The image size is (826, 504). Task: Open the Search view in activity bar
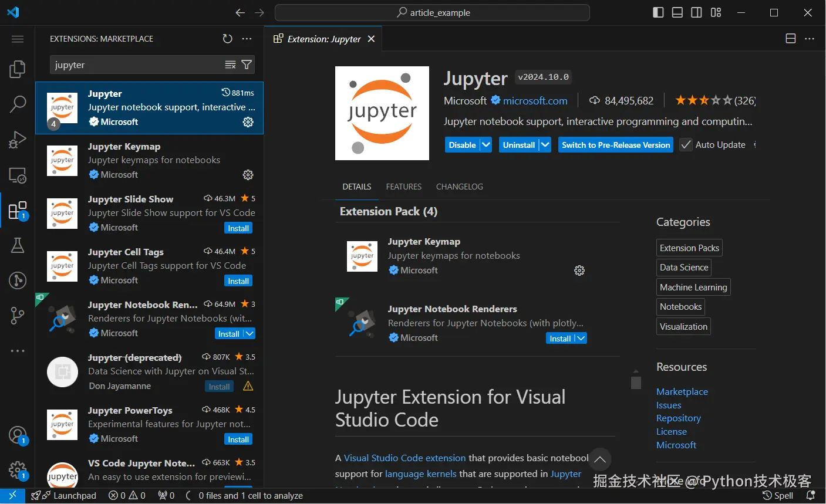click(18, 104)
